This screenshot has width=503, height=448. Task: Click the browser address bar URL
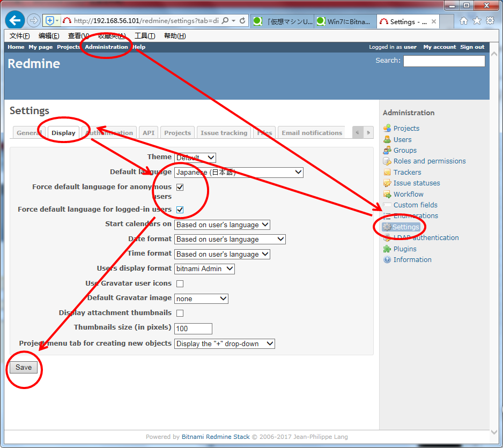click(x=146, y=21)
